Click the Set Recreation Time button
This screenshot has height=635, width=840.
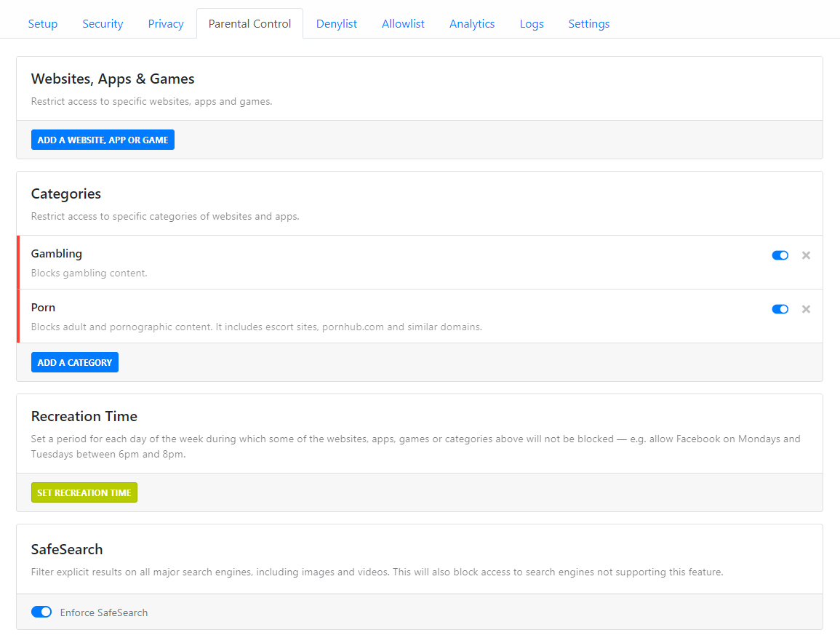[x=84, y=492]
